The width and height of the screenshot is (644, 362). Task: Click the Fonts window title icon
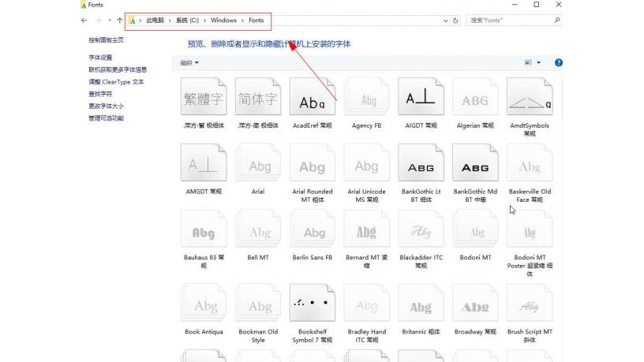(x=83, y=5)
